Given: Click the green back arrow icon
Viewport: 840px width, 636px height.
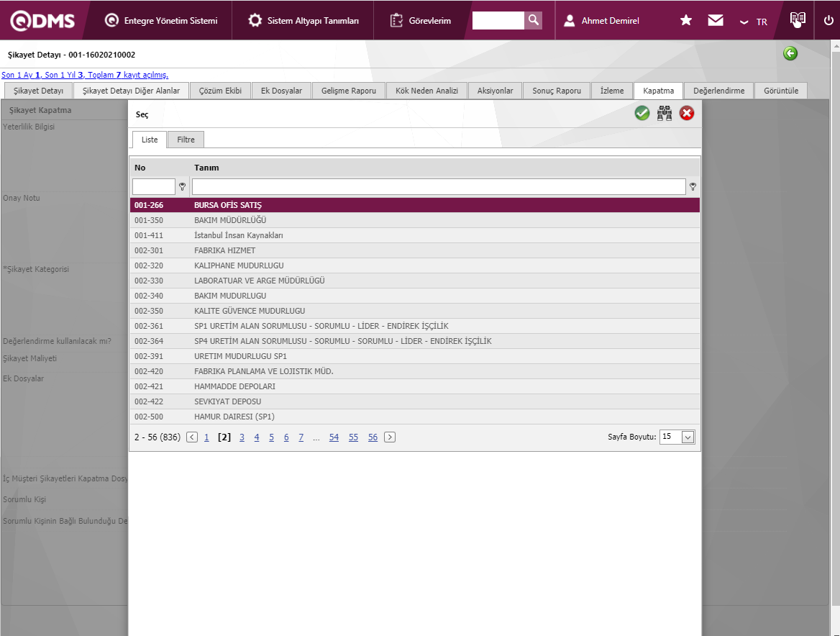Looking at the screenshot, I should 790,54.
